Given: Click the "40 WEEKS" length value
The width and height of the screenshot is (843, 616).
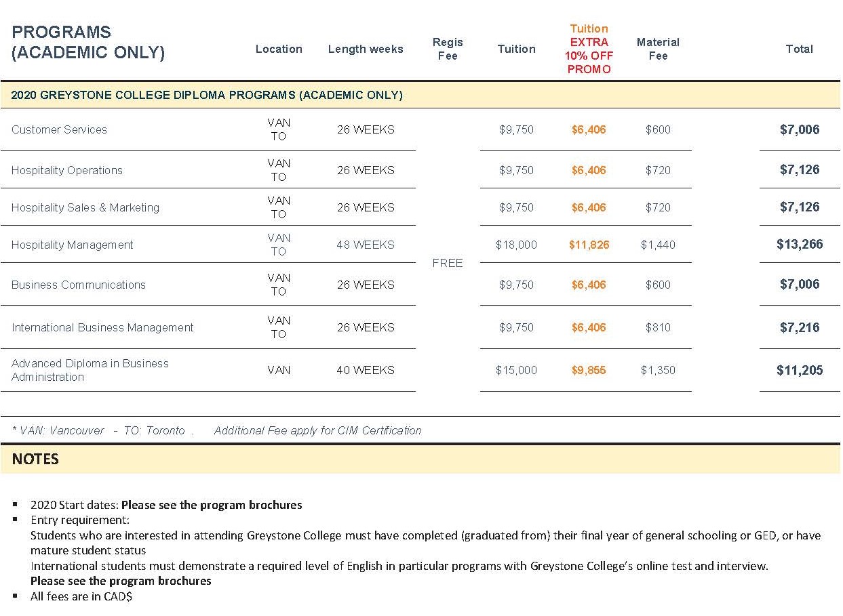Looking at the screenshot, I should click(366, 370).
